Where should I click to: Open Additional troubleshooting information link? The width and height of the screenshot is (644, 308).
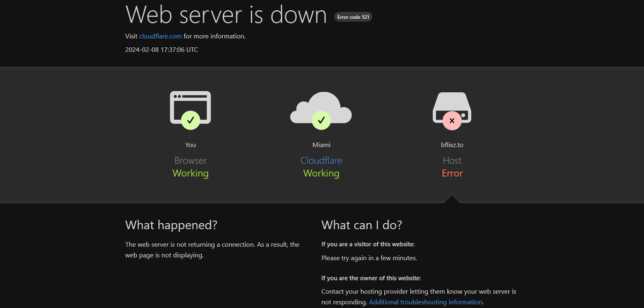pos(426,302)
